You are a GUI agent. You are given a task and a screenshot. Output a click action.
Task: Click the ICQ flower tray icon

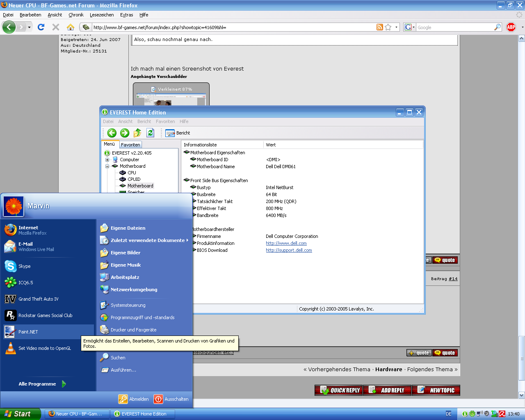pyautogui.click(x=472, y=414)
